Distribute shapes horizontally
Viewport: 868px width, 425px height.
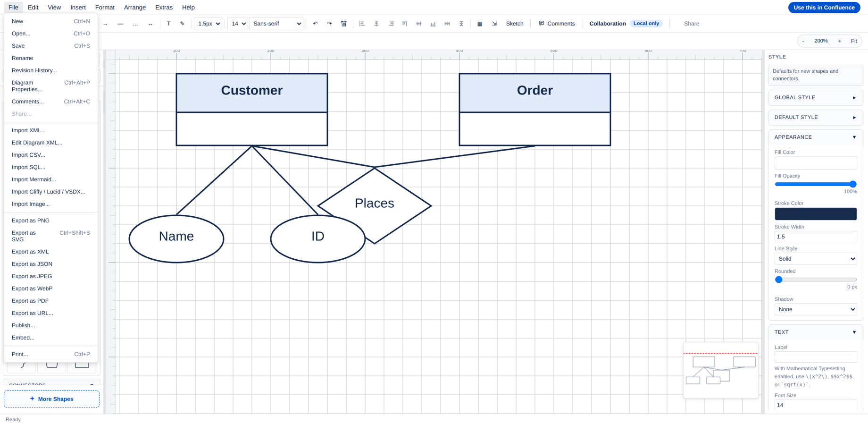(x=447, y=24)
